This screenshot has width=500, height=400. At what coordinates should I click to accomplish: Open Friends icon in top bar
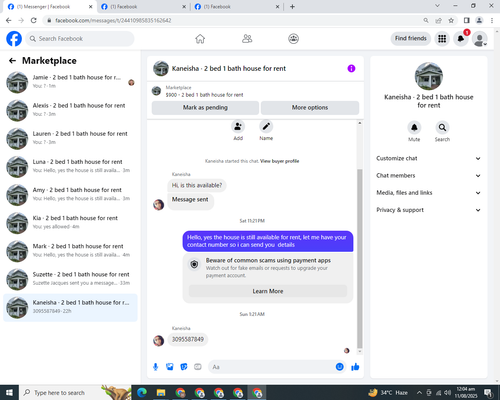(x=247, y=39)
